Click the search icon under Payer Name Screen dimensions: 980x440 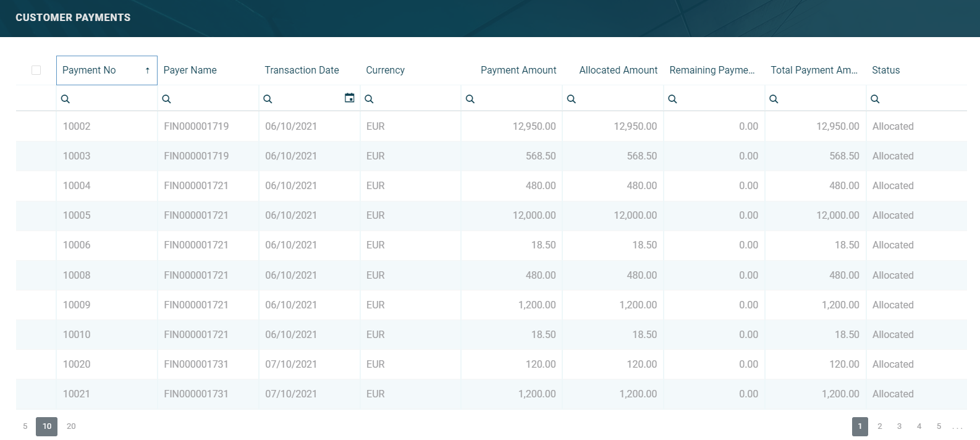pos(166,99)
